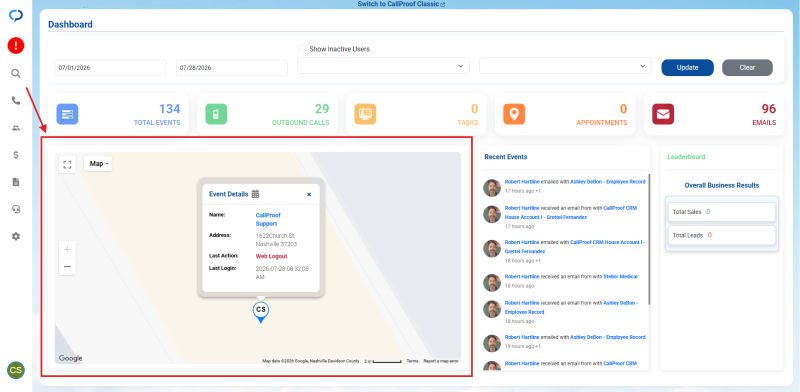Click the Dashboard page title

coord(70,24)
